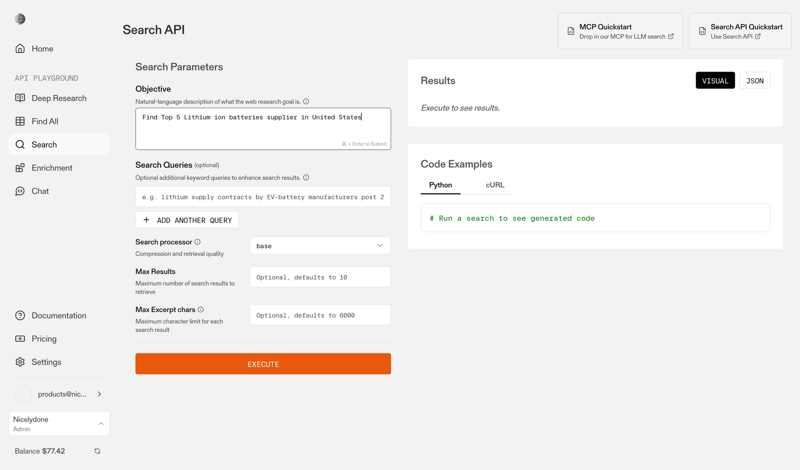Click the external link icon in MCP Quickstart

pyautogui.click(x=671, y=36)
